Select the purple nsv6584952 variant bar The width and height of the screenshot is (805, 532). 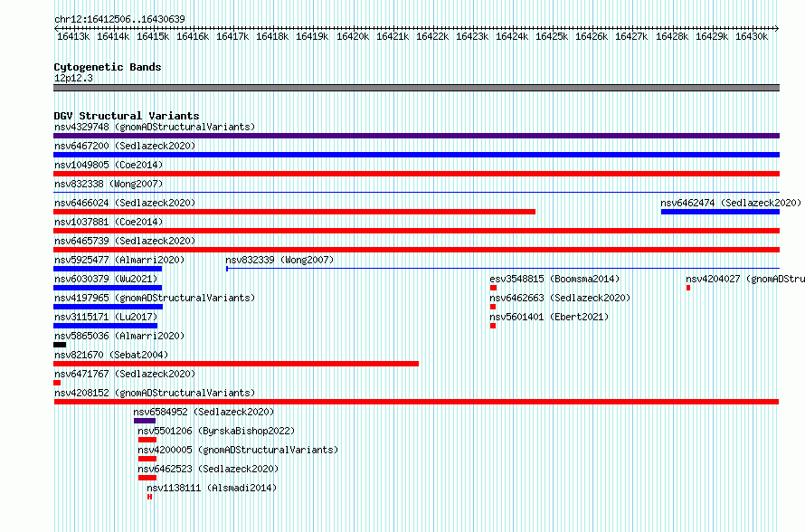coord(145,421)
